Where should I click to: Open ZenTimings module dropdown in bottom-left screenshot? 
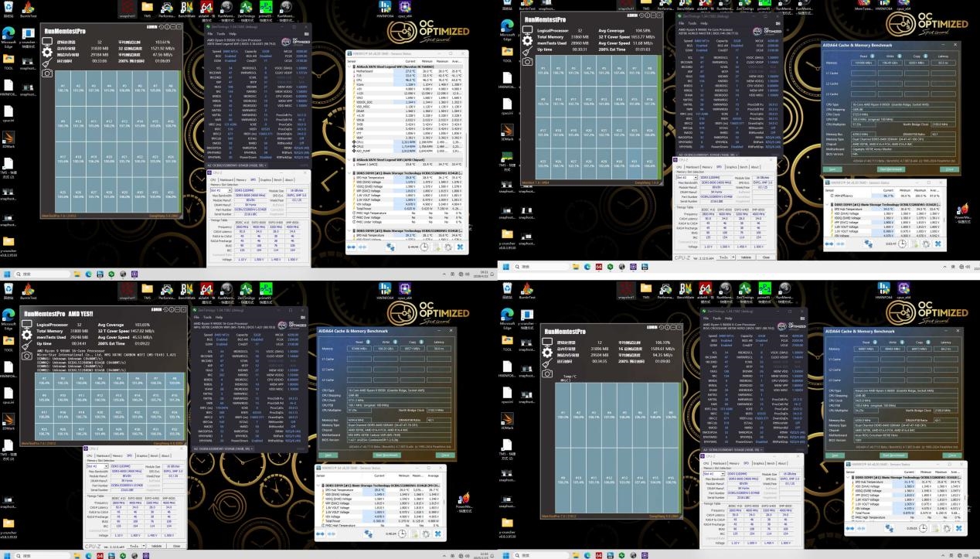point(223,448)
